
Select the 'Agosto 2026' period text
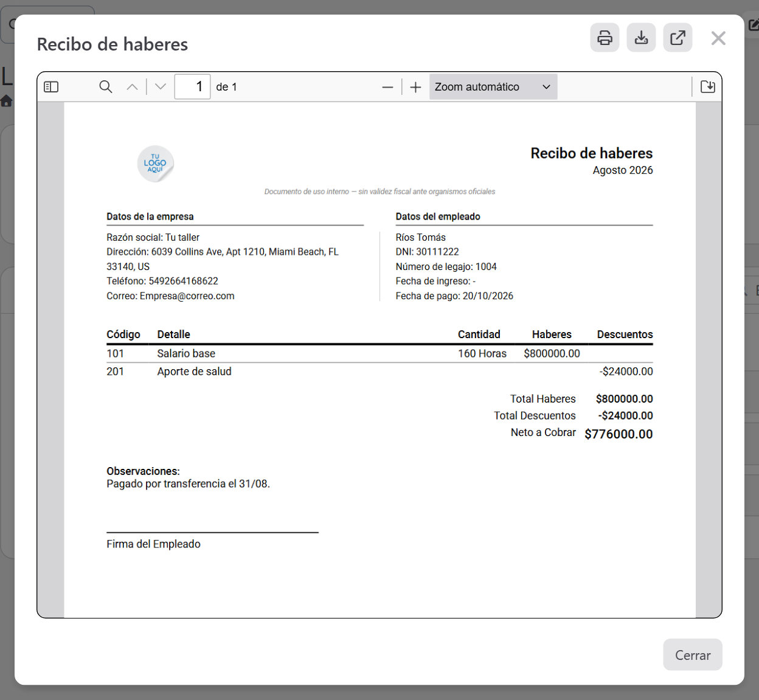click(623, 170)
